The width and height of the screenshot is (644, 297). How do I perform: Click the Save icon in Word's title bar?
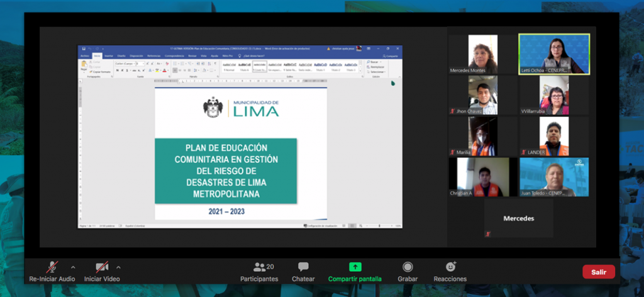(x=82, y=48)
